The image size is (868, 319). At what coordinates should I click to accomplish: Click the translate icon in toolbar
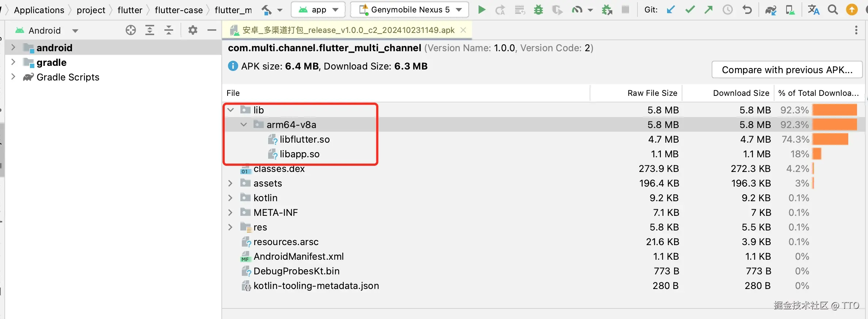point(814,10)
